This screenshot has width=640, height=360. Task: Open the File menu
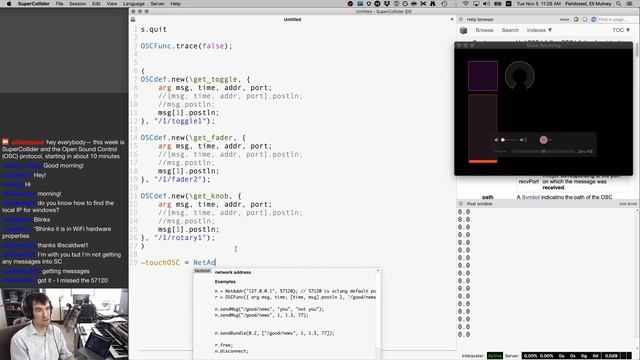[x=60, y=4]
